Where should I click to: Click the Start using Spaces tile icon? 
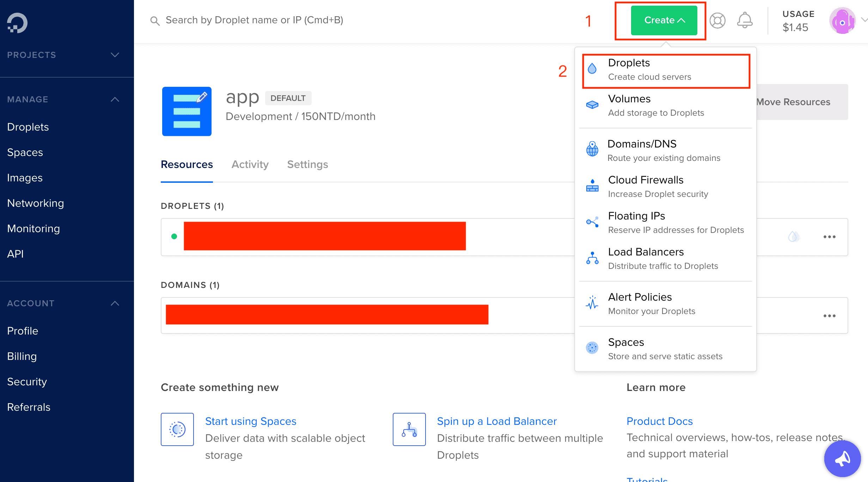(x=177, y=429)
